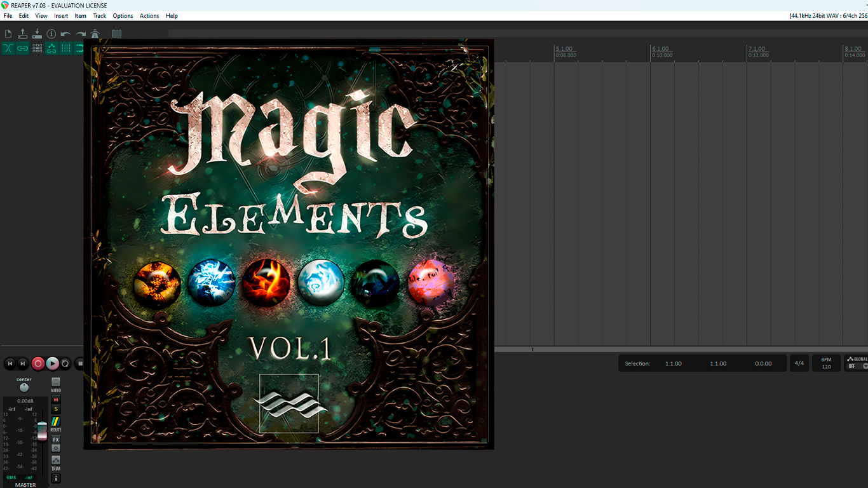Click the 4/4 time signature field
The width and height of the screenshot is (868, 488).
coord(799,363)
